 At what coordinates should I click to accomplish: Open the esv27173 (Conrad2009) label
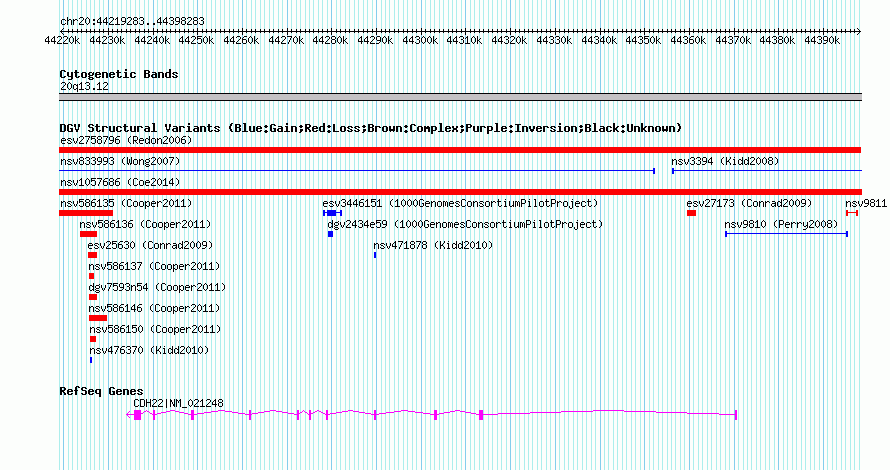pos(749,203)
